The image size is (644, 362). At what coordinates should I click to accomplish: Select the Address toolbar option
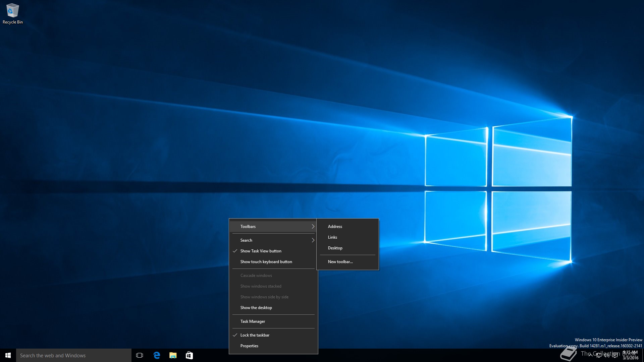[347, 227]
